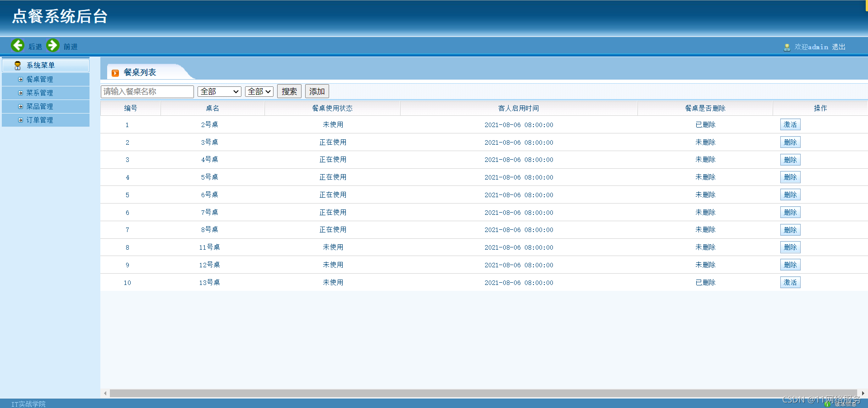
Task: Click the 欢迎admin text
Action: pyautogui.click(x=811, y=47)
